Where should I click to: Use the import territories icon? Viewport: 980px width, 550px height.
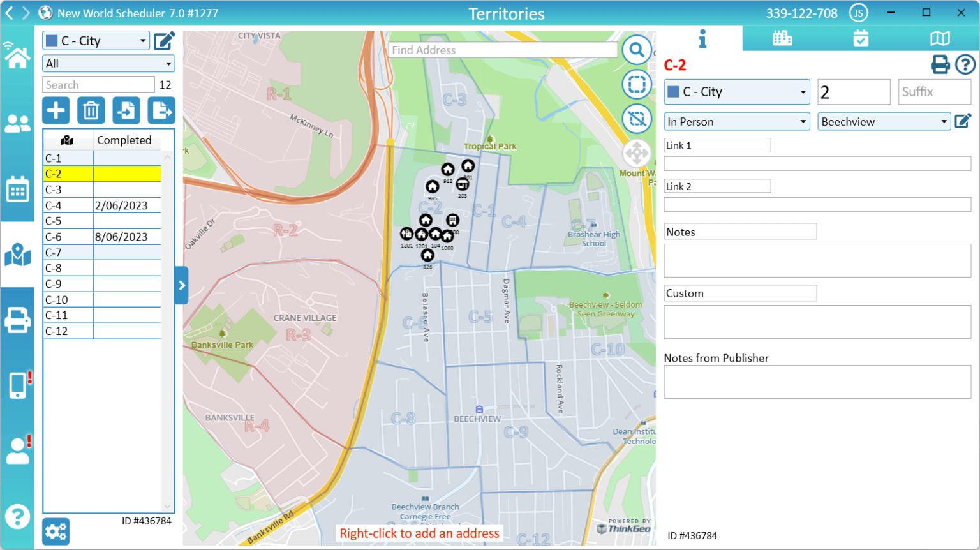pos(126,110)
